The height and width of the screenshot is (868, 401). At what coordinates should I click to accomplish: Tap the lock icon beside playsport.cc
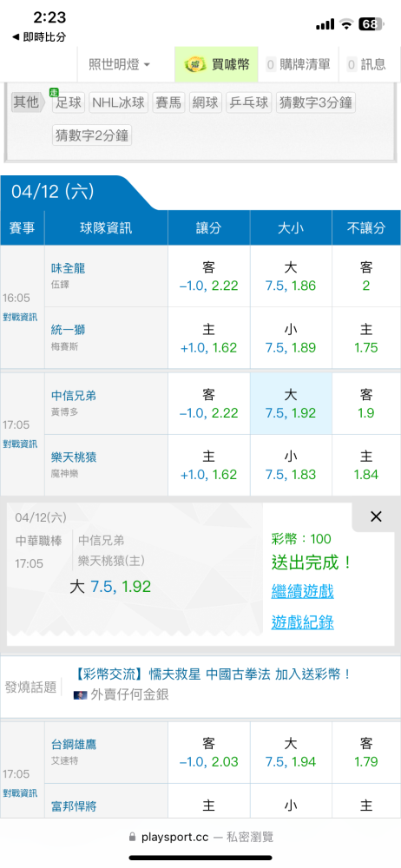coord(131,837)
